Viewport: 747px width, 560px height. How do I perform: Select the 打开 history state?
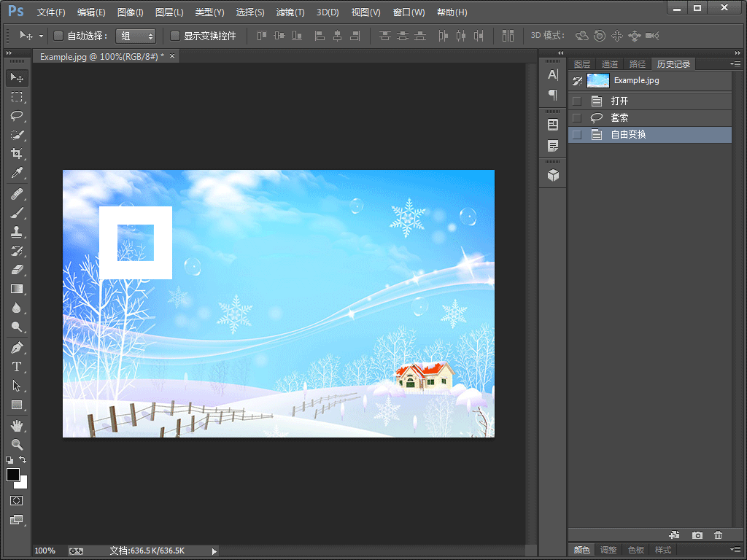[650, 101]
